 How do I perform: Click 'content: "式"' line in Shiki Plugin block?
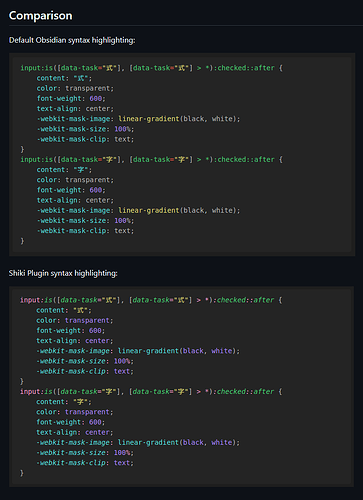(64, 310)
